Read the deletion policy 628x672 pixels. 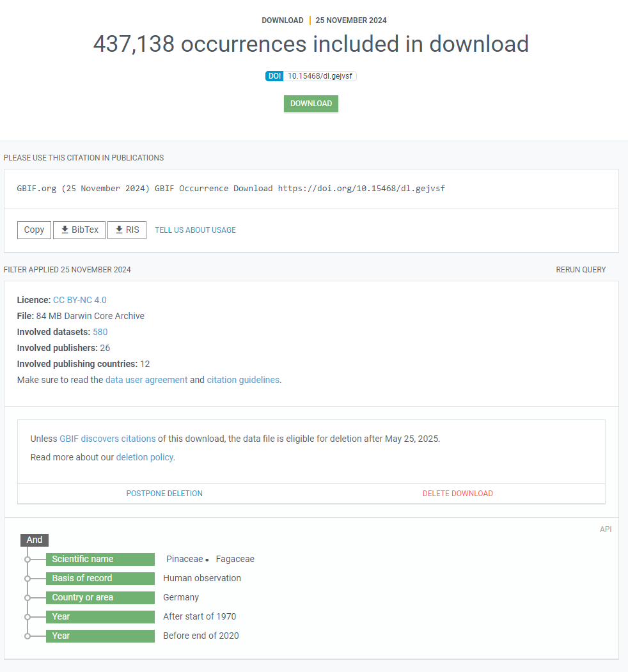[145, 457]
